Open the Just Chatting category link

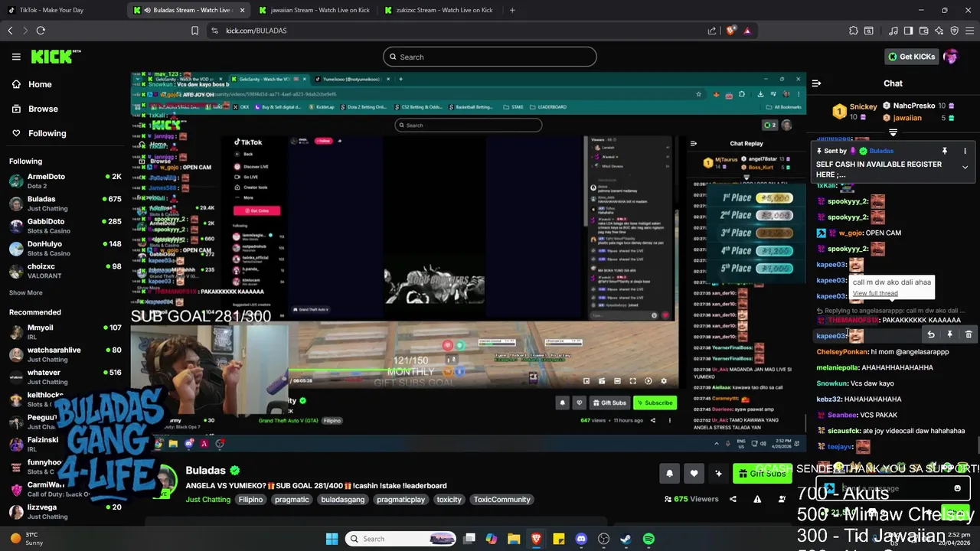tap(207, 500)
